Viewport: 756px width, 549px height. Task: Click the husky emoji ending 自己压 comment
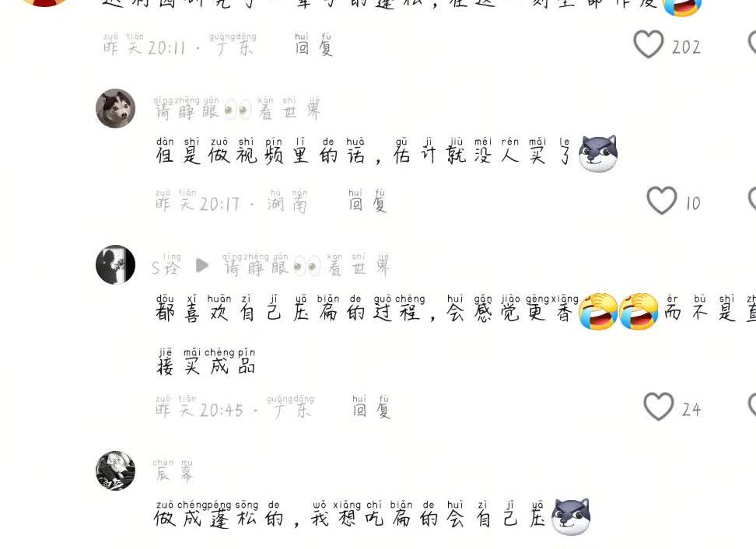(x=571, y=517)
